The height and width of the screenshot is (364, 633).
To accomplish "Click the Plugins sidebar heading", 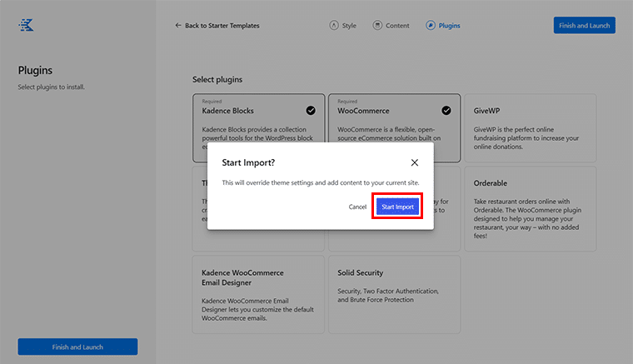I will point(35,70).
